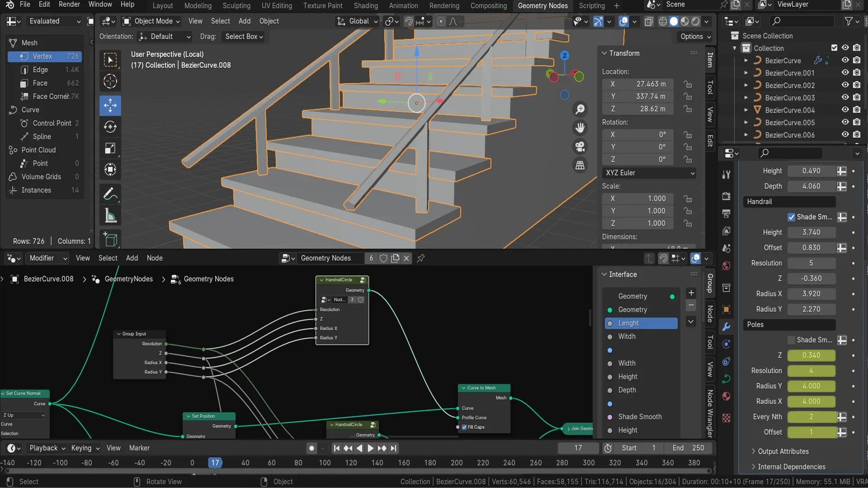Enable Poles Shade Smooth checkbox

[x=791, y=340]
